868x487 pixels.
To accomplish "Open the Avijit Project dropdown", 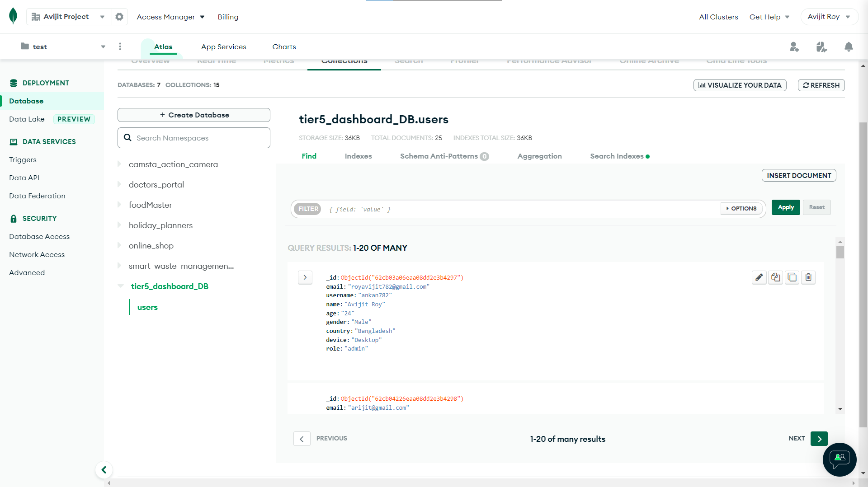I will coord(68,16).
